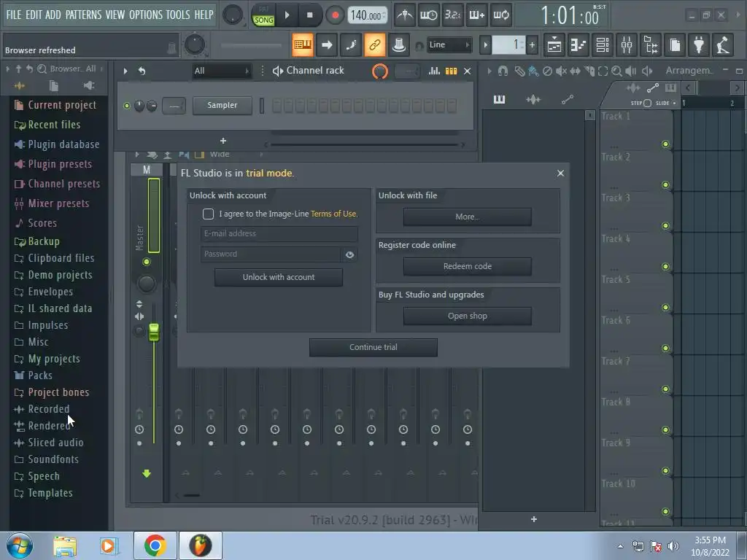Select the slice blade tool in playlist
Image resolution: width=747 pixels, height=560 pixels.
tap(589, 71)
